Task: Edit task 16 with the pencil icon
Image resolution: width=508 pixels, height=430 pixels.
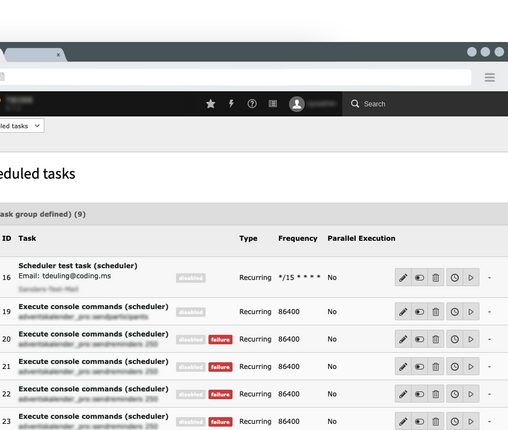Action: 403,277
